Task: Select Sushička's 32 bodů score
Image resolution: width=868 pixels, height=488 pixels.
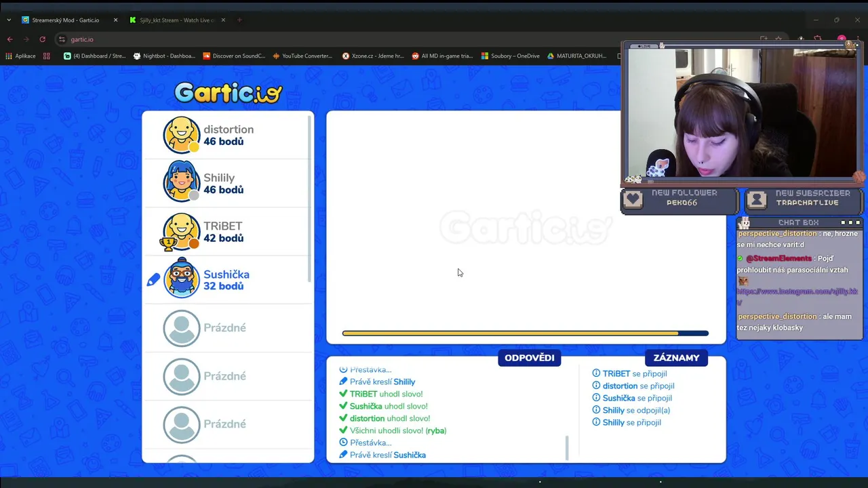Action: tap(224, 286)
